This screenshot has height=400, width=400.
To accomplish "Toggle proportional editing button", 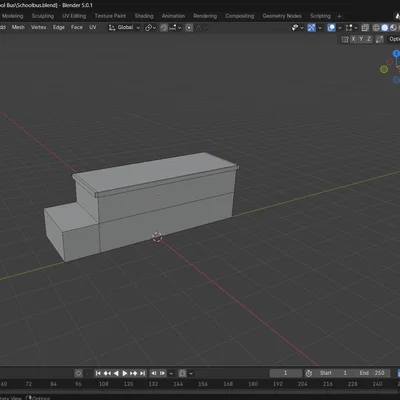I will pos(189,28).
